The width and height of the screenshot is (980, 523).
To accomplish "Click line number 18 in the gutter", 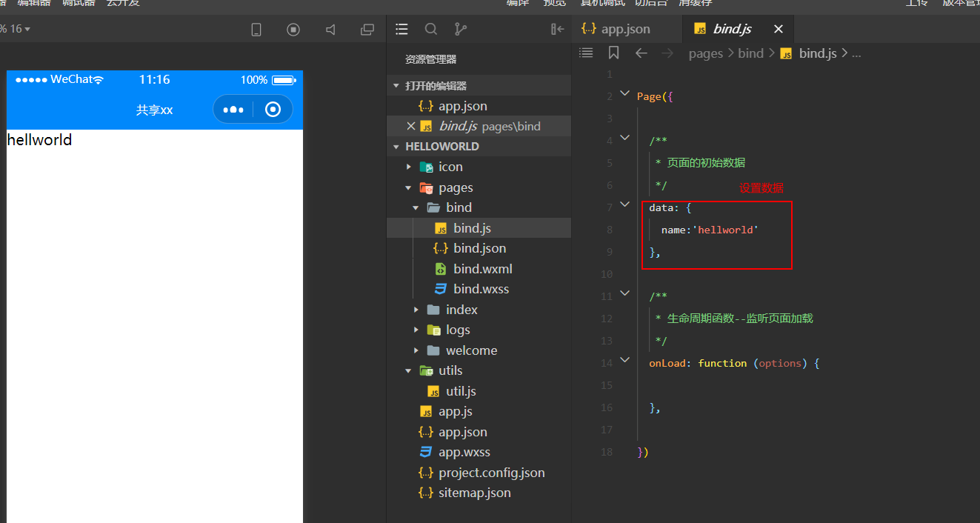I will (607, 452).
